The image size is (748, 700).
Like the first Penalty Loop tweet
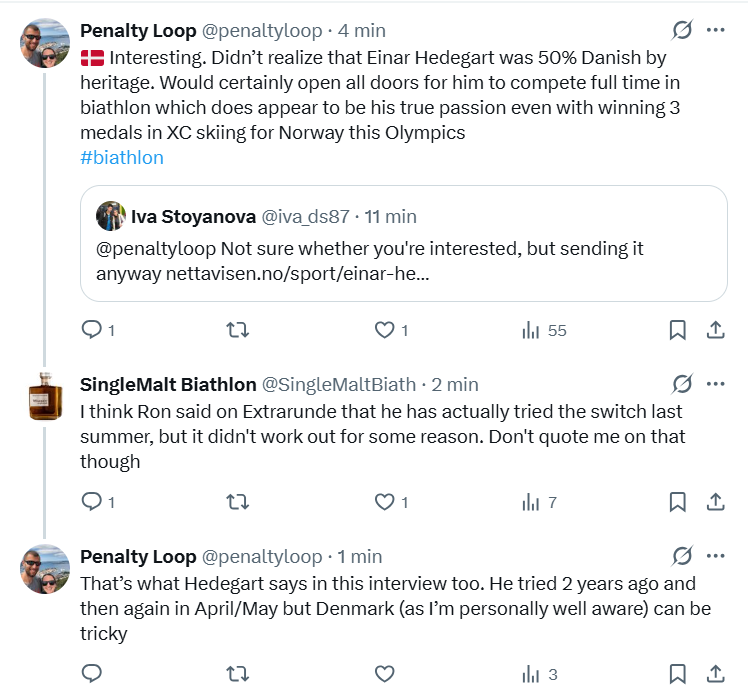point(384,330)
